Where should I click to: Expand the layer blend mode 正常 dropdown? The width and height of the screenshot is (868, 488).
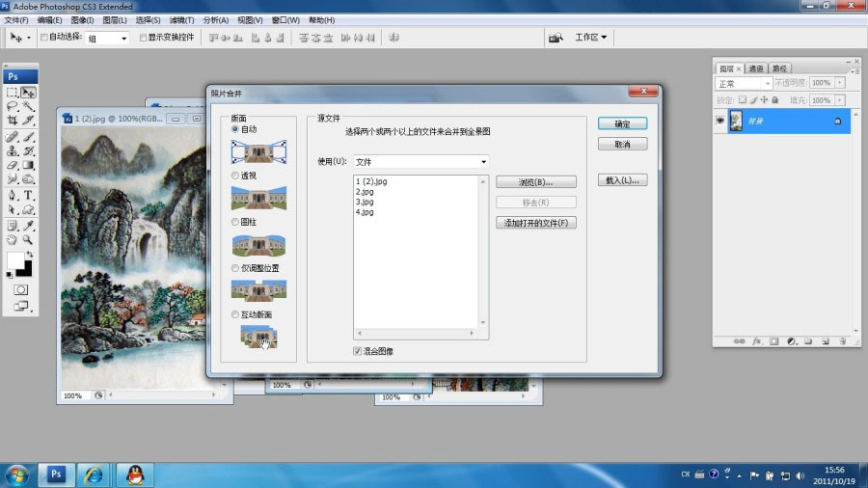pos(743,84)
